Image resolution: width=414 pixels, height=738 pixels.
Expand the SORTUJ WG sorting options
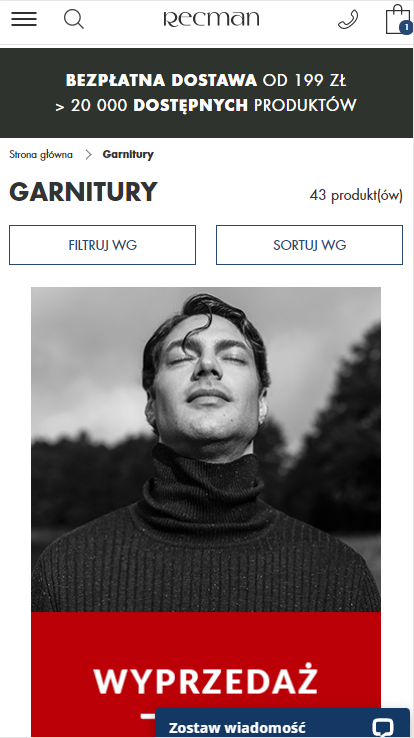(x=310, y=245)
